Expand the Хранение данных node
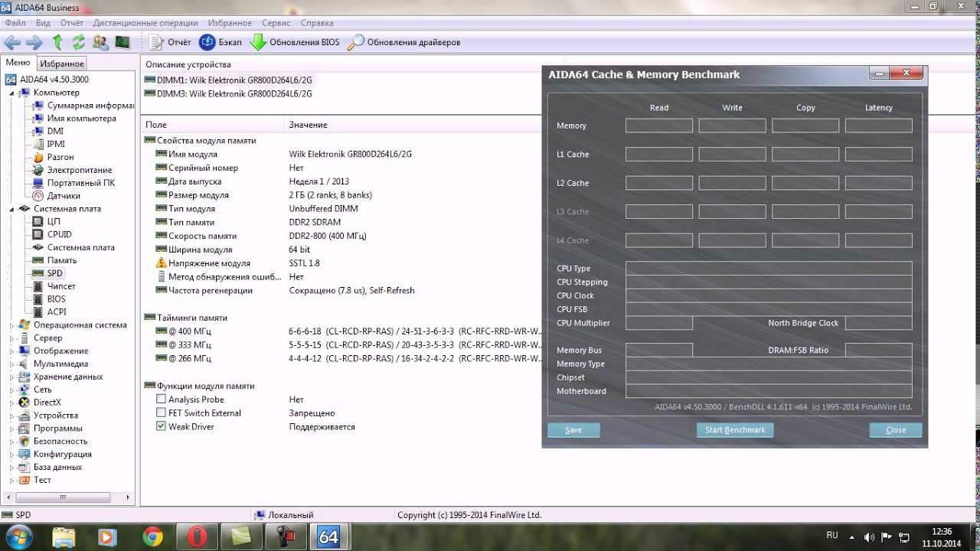This screenshot has height=551, width=980. tap(11, 377)
